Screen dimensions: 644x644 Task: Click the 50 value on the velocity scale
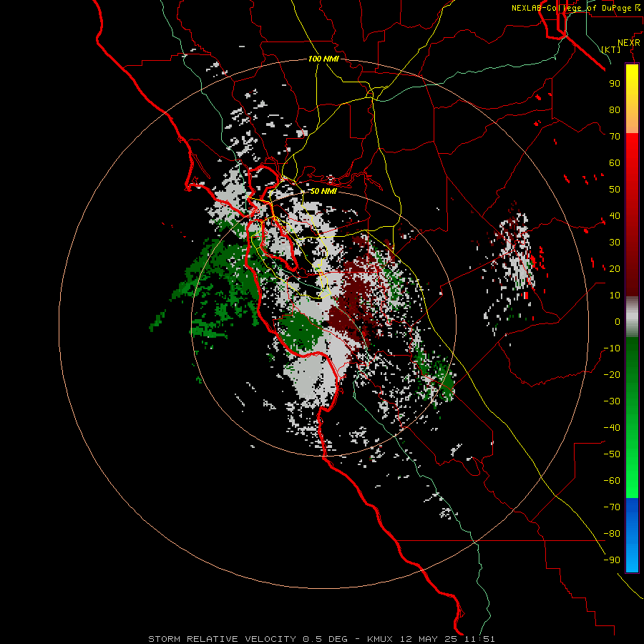click(615, 190)
